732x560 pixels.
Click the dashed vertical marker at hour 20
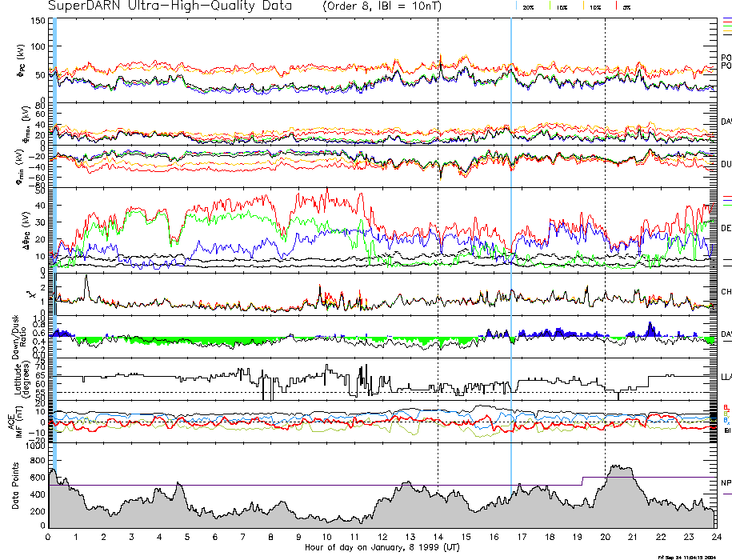[x=605, y=240]
